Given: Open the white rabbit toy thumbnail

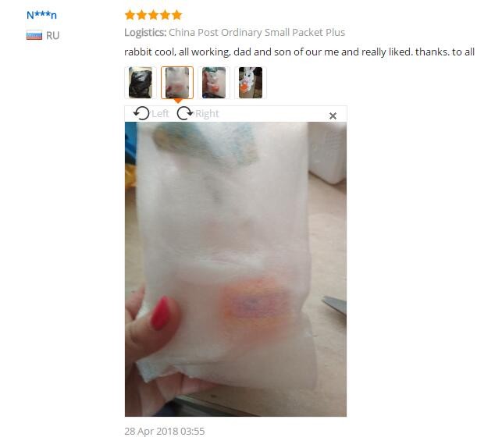Looking at the screenshot, I should (251, 83).
